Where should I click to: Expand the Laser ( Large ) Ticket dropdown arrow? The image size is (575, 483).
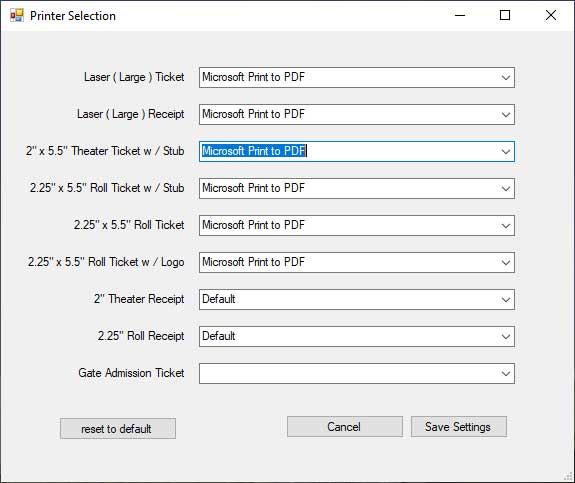506,77
